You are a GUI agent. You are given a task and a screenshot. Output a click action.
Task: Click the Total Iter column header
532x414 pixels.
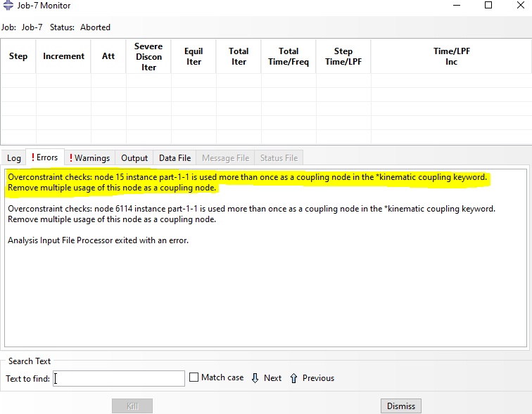click(x=239, y=56)
